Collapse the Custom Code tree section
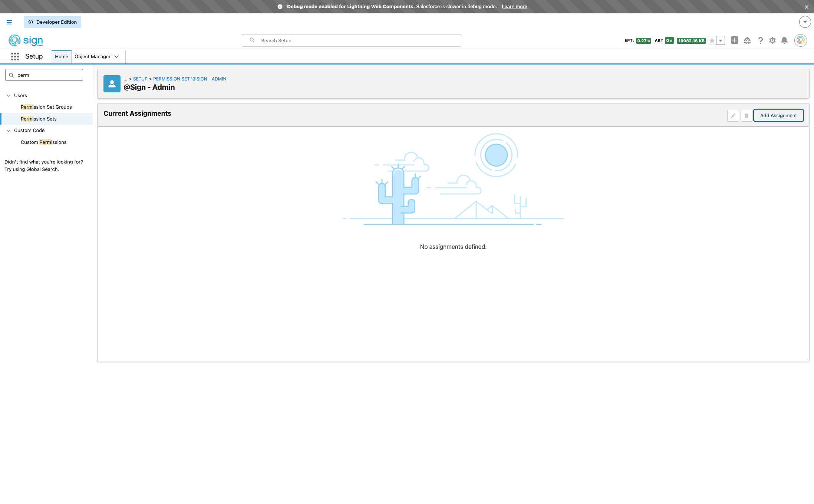Viewport: 814px width, 504px height. coord(9,131)
